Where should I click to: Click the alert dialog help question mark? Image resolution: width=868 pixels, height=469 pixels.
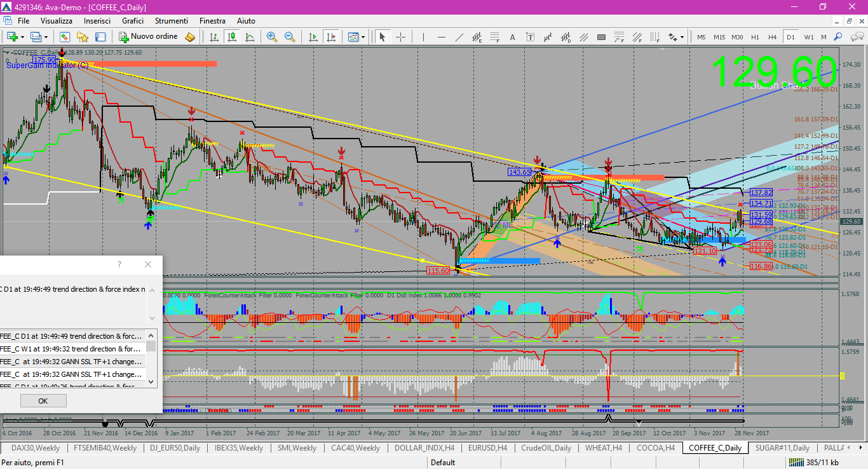point(119,264)
